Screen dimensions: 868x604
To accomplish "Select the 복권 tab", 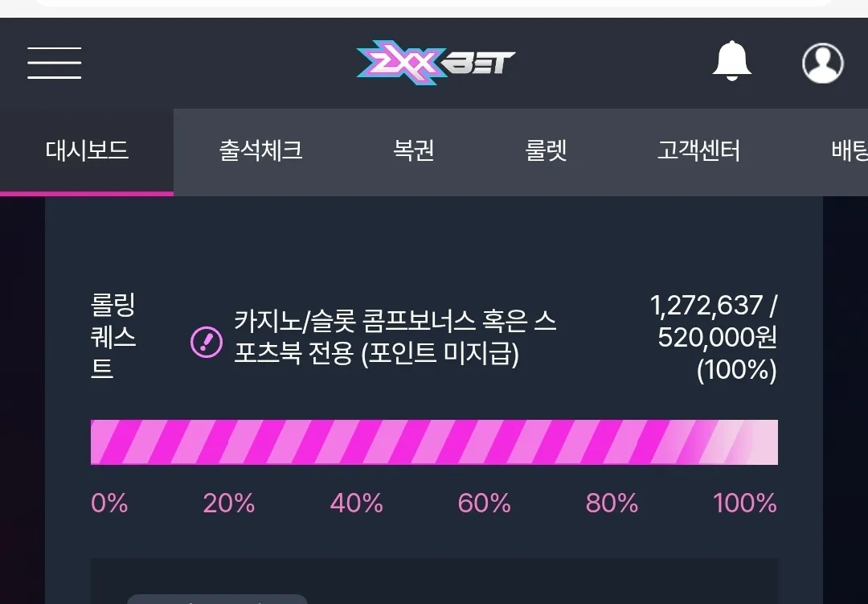I will coord(414,150).
